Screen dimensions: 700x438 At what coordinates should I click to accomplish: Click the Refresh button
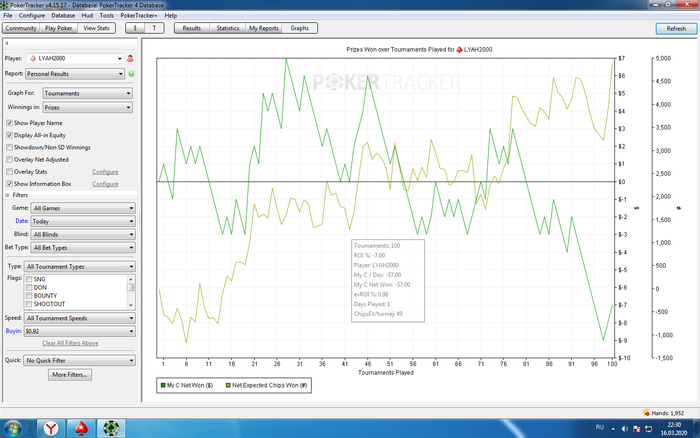pos(676,29)
